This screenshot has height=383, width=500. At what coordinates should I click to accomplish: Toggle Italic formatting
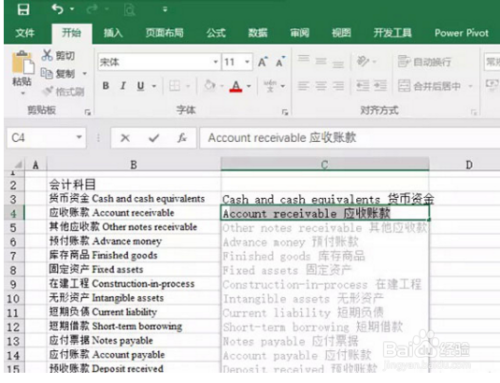123,86
